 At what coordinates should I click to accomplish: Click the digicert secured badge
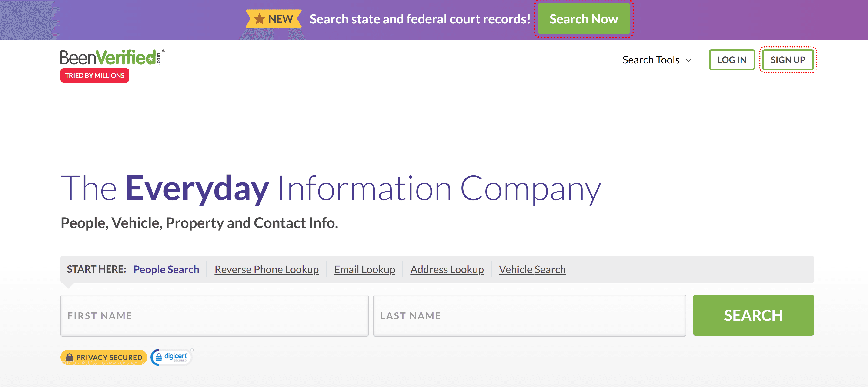tap(172, 357)
